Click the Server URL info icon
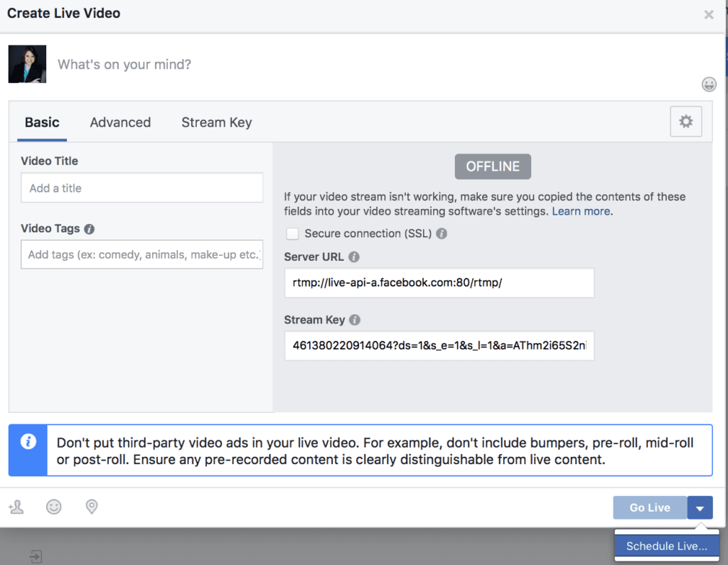Viewport: 728px width, 565px height. pos(354,257)
